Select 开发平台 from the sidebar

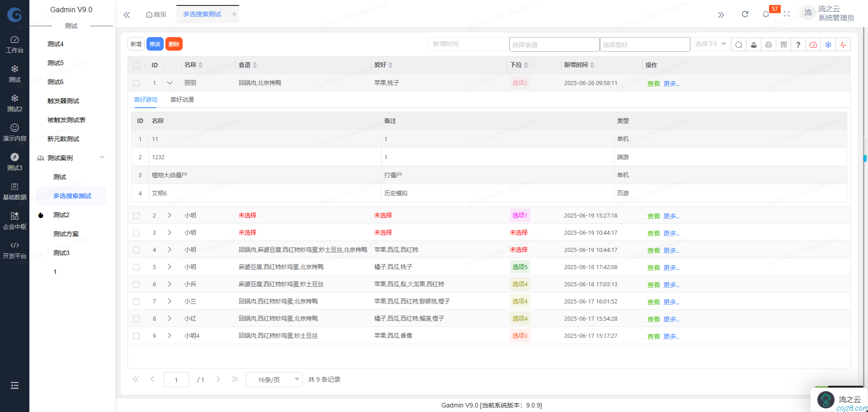point(14,250)
